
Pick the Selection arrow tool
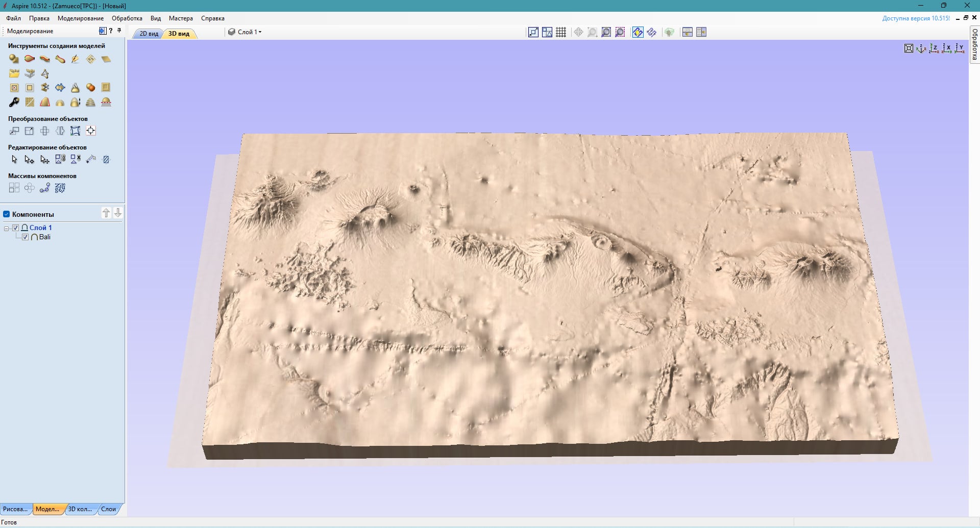click(x=14, y=159)
